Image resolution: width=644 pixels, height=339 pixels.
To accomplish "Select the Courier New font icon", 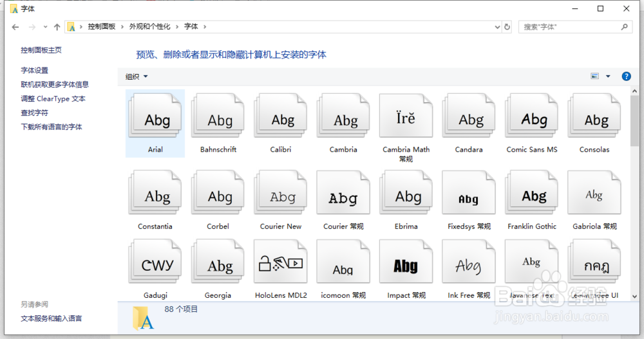I will coord(281,192).
